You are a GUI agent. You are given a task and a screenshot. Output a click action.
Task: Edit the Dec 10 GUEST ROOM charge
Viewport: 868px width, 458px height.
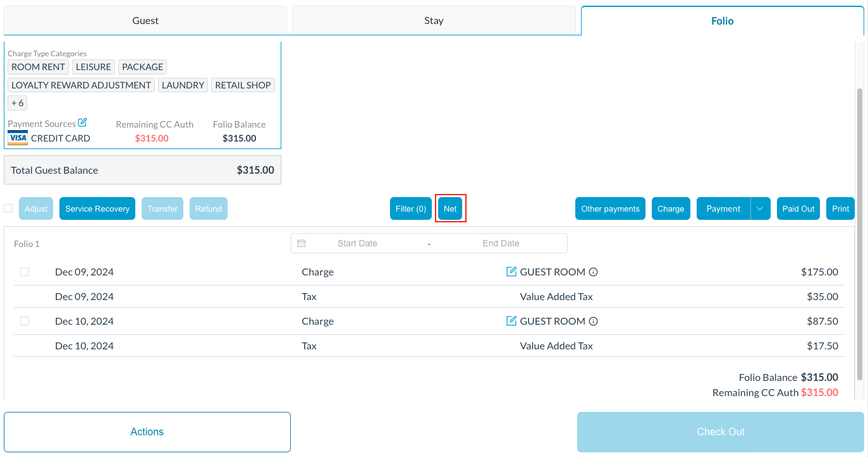[x=511, y=321]
